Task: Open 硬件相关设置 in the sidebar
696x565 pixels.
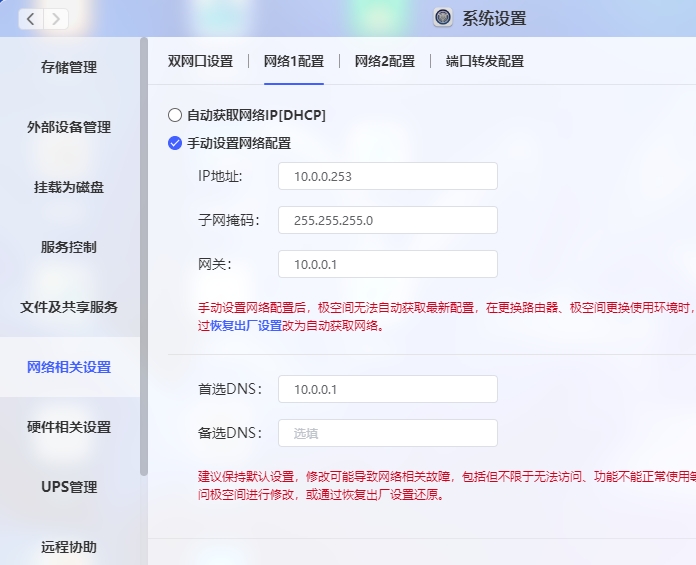Action: pos(69,427)
